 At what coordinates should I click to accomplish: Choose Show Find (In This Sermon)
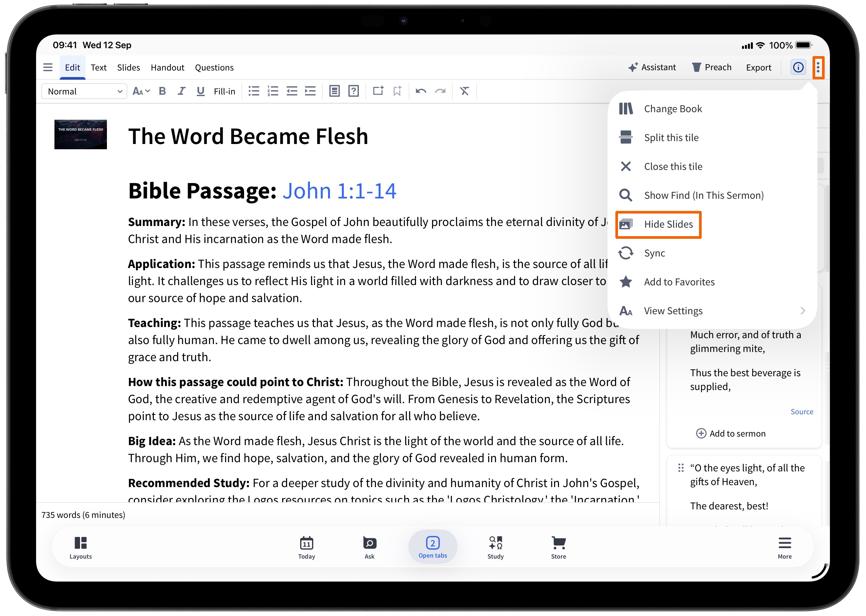pyautogui.click(x=712, y=195)
